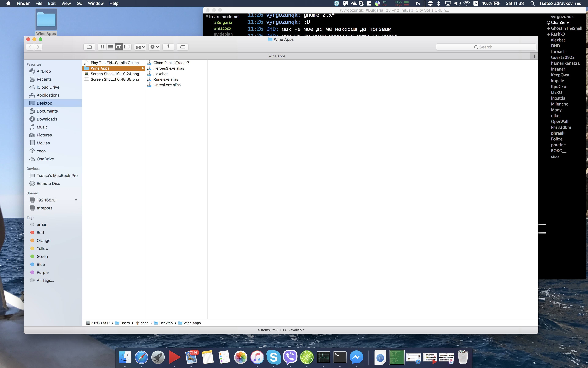Open the Window menu
This screenshot has height=368, width=588.
click(x=96, y=3)
